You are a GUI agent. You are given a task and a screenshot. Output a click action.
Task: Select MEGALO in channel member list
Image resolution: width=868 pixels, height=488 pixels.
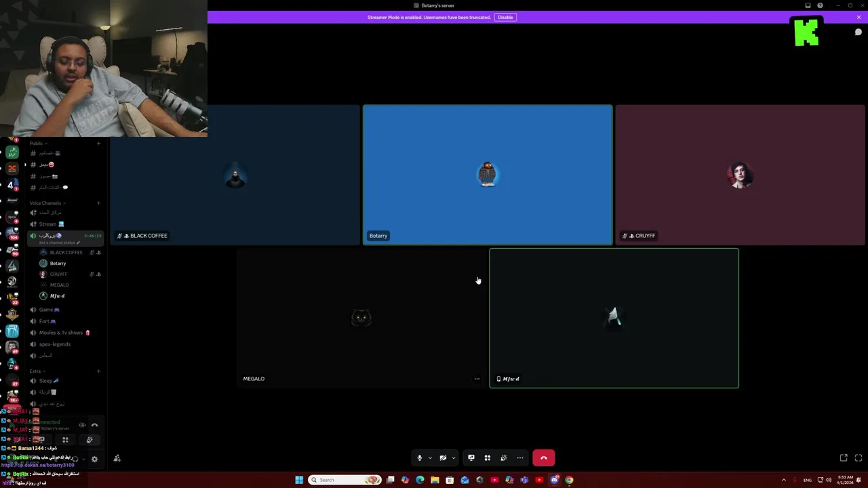[x=71, y=285]
